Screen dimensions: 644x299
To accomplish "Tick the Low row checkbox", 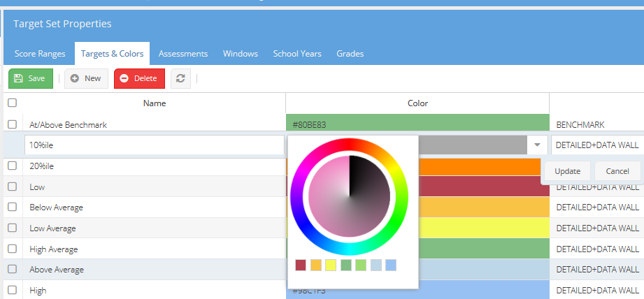I will (13, 187).
